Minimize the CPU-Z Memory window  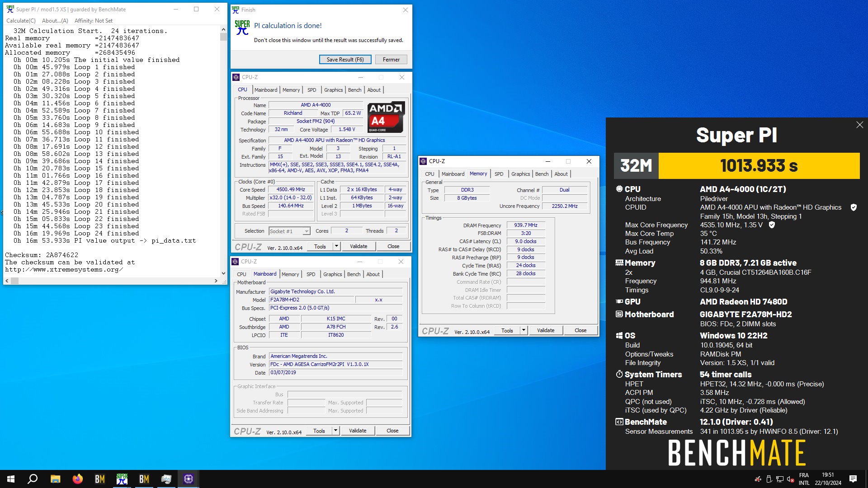(x=547, y=161)
